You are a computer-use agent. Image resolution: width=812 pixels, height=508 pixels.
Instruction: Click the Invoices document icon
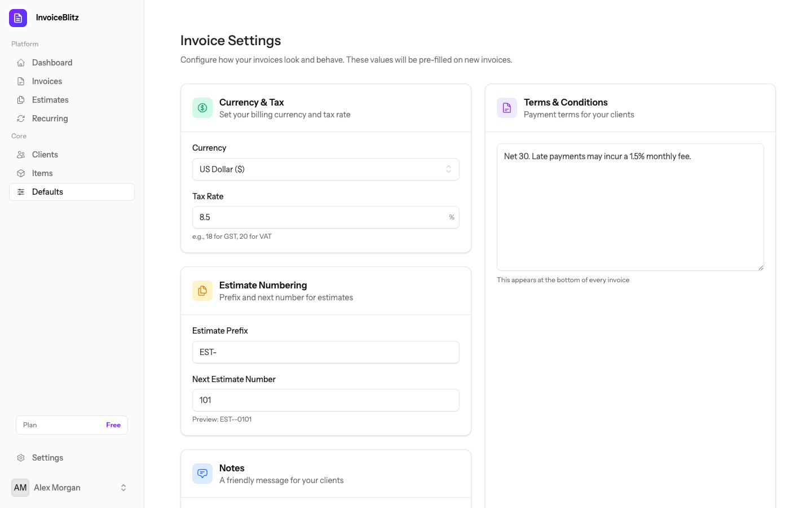pos(21,81)
